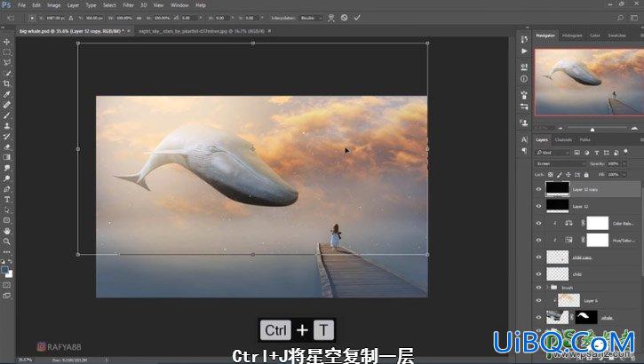
Task: Hide the whale layer
Action: pyautogui.click(x=539, y=317)
